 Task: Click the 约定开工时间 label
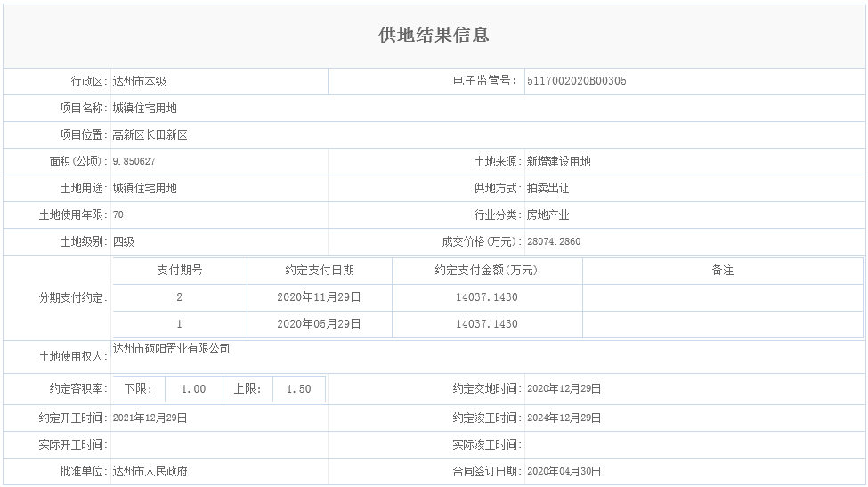click(x=72, y=418)
